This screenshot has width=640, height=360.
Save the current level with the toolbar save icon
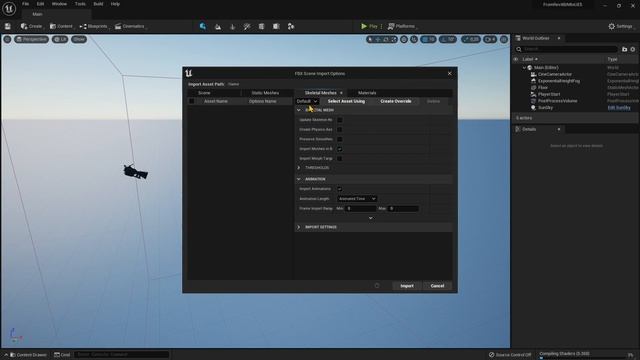[8, 26]
